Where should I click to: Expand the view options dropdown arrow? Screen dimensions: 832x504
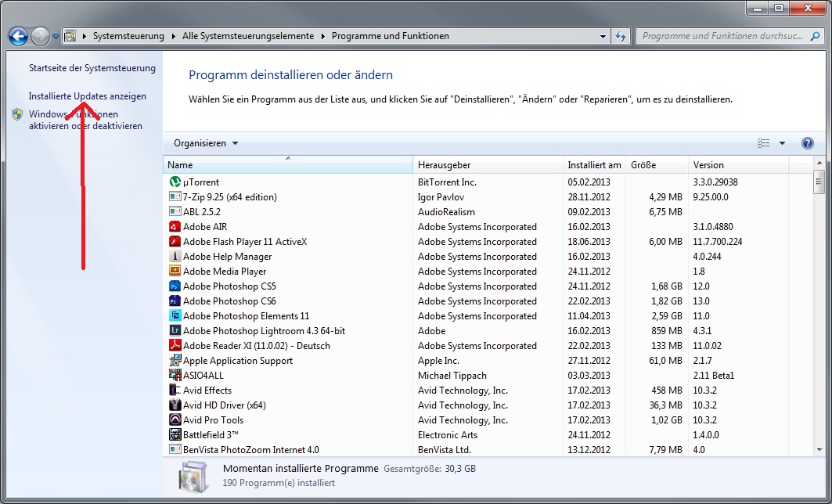(x=782, y=143)
